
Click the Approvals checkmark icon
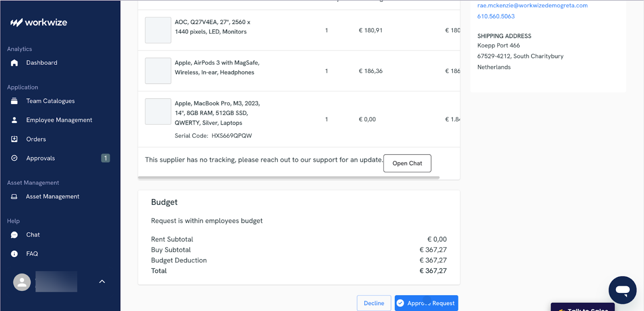[x=14, y=158]
